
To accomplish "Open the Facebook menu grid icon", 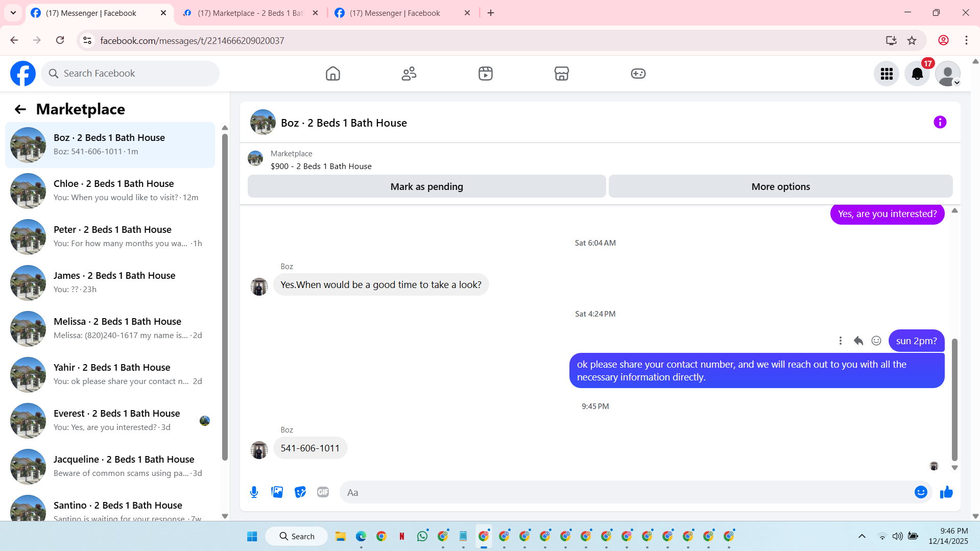I will point(887,74).
